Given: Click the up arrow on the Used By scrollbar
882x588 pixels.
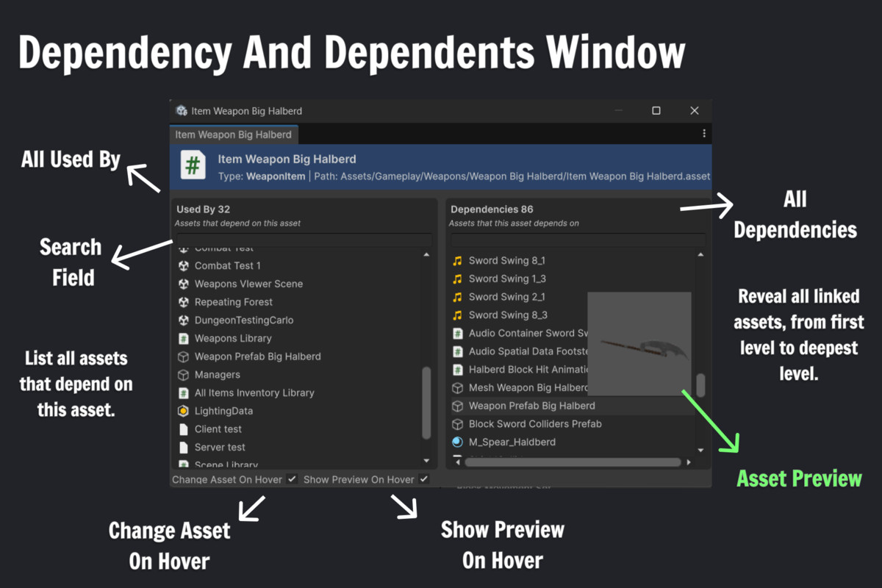Looking at the screenshot, I should pyautogui.click(x=427, y=253).
